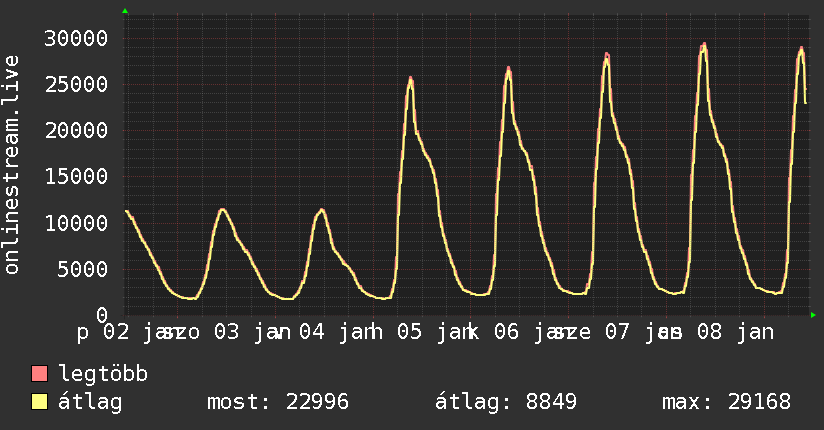Click the onlinestream.live vertical axis title
824x430 pixels.
click(x=12, y=165)
